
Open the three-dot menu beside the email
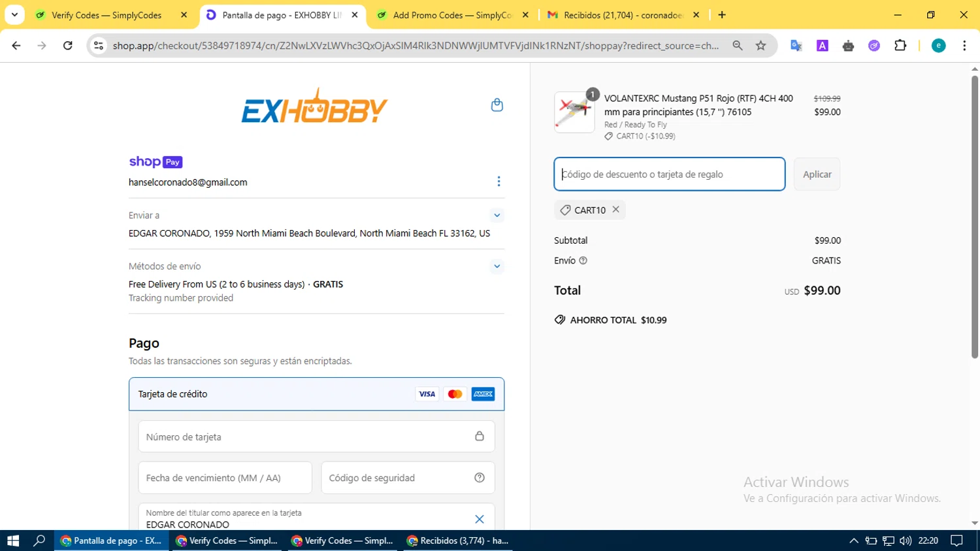pos(498,182)
